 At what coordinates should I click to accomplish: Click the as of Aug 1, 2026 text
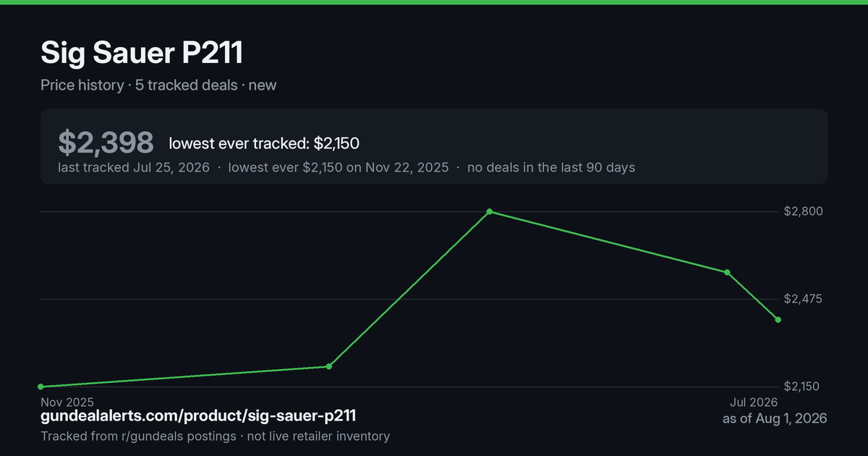775,418
